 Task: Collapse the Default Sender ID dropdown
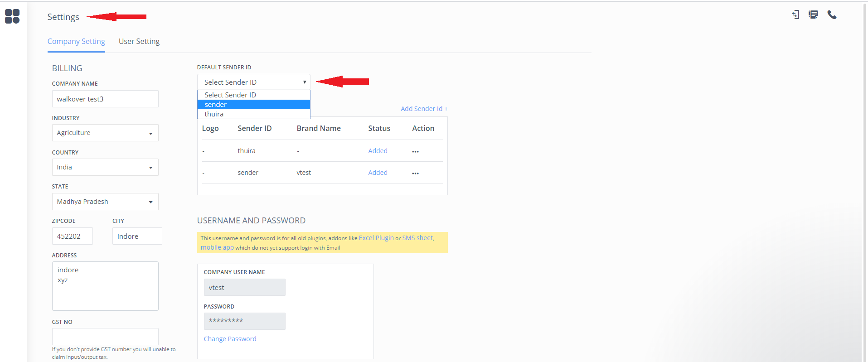(x=253, y=82)
